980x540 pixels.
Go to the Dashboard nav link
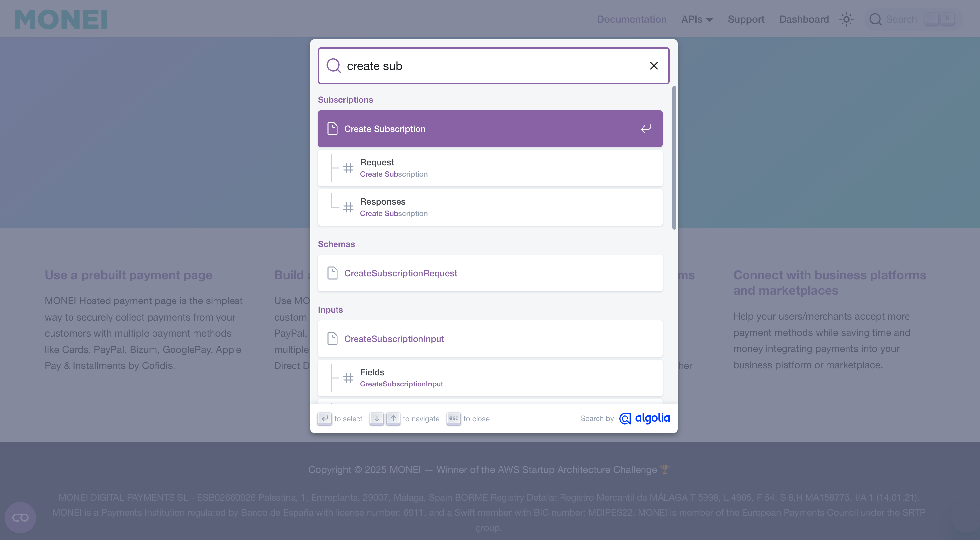coord(804,19)
